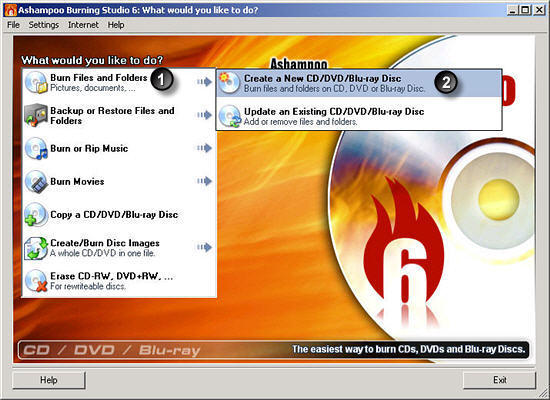Screen dimensions: 550x400
Task: Open the Internet menu
Action: tap(83, 25)
